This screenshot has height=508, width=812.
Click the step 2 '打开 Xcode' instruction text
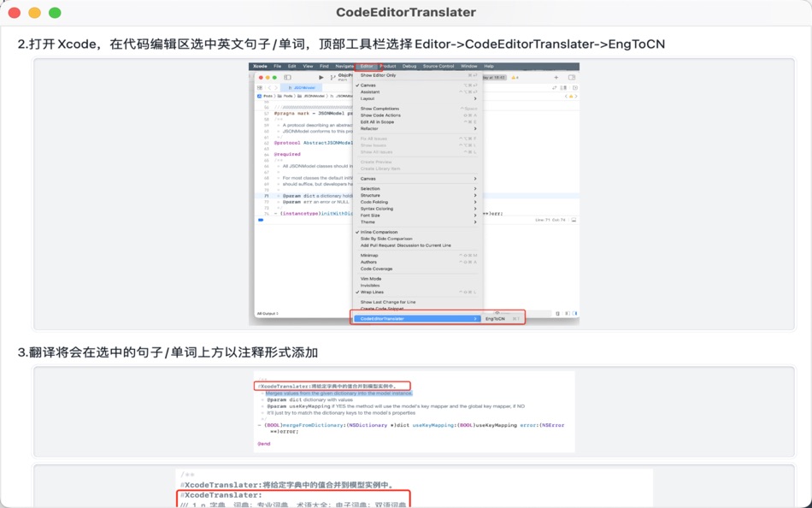(x=341, y=44)
